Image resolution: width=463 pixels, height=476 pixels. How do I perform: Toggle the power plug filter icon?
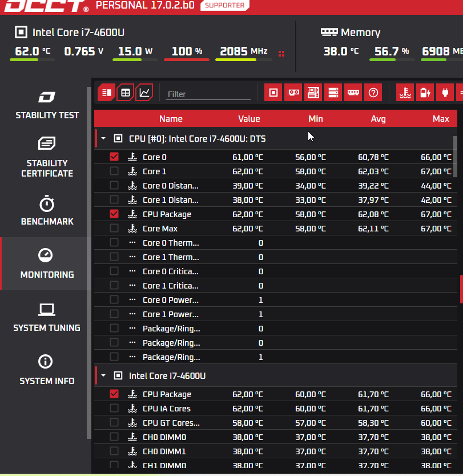click(445, 93)
